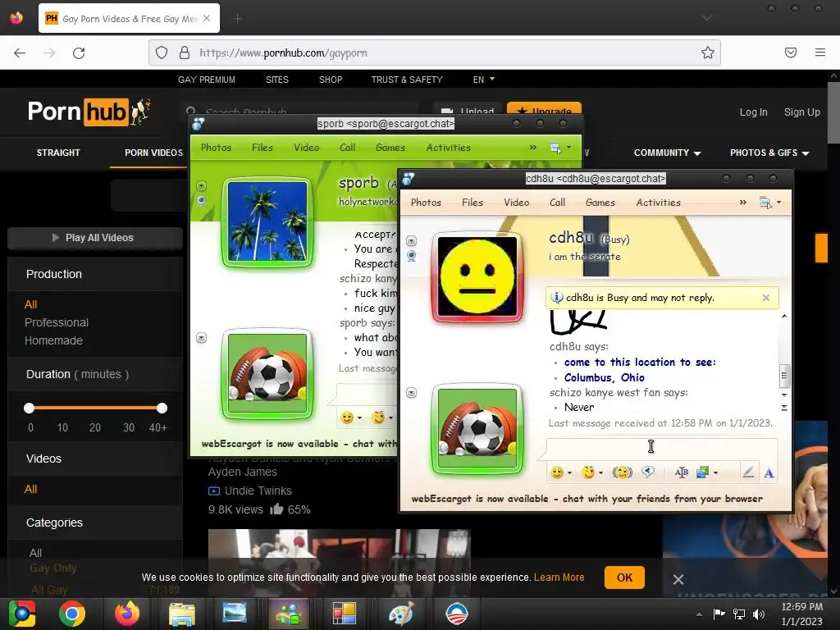The image size is (840, 630).
Task: Click the emoticon smiley in sporb chat window
Action: click(347, 418)
